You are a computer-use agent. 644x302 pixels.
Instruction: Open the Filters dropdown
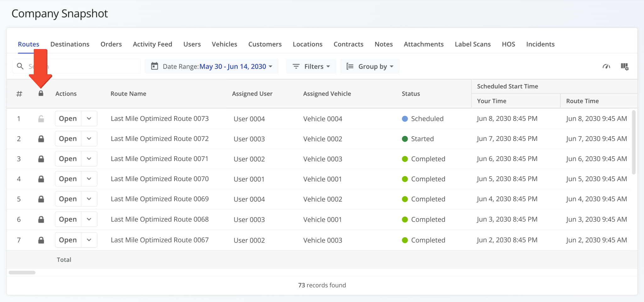311,66
